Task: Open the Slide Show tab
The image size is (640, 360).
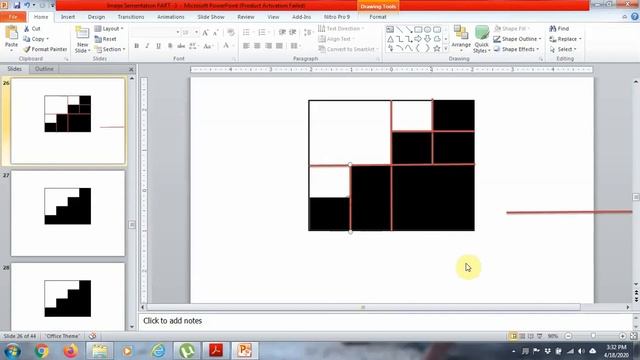Action: click(x=211, y=17)
